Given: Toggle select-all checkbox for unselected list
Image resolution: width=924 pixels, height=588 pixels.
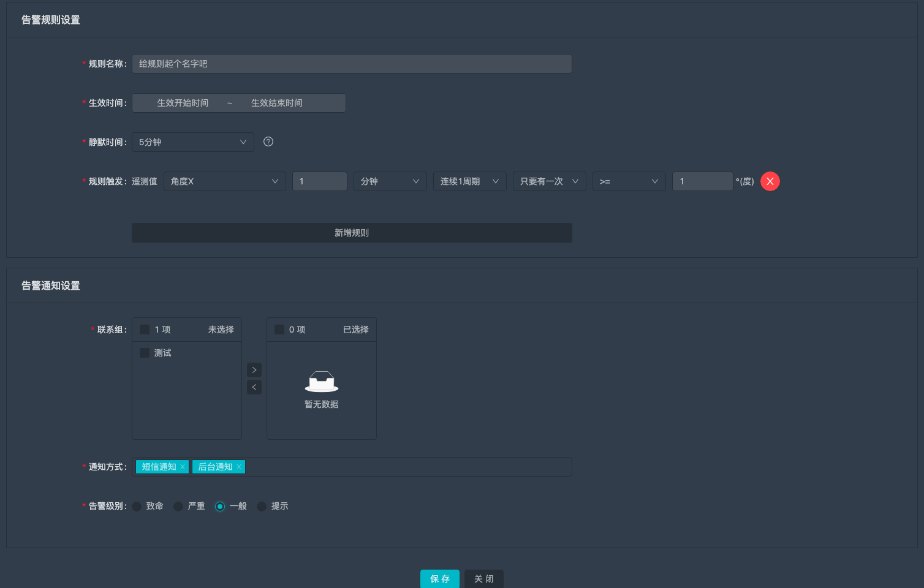Looking at the screenshot, I should [x=145, y=330].
